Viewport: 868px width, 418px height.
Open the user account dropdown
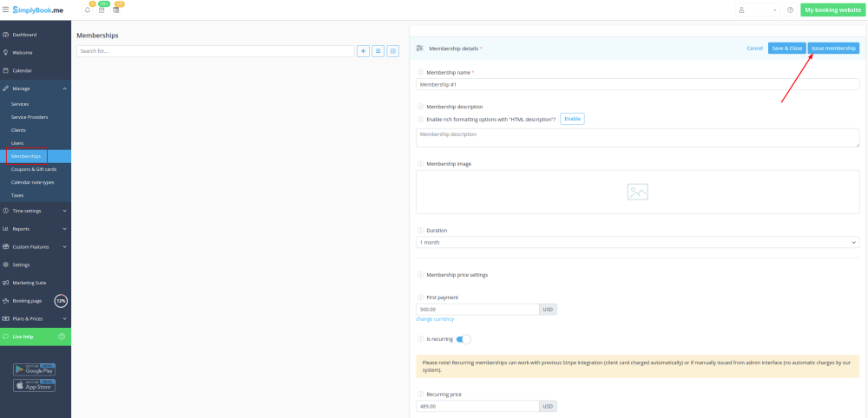tap(757, 10)
